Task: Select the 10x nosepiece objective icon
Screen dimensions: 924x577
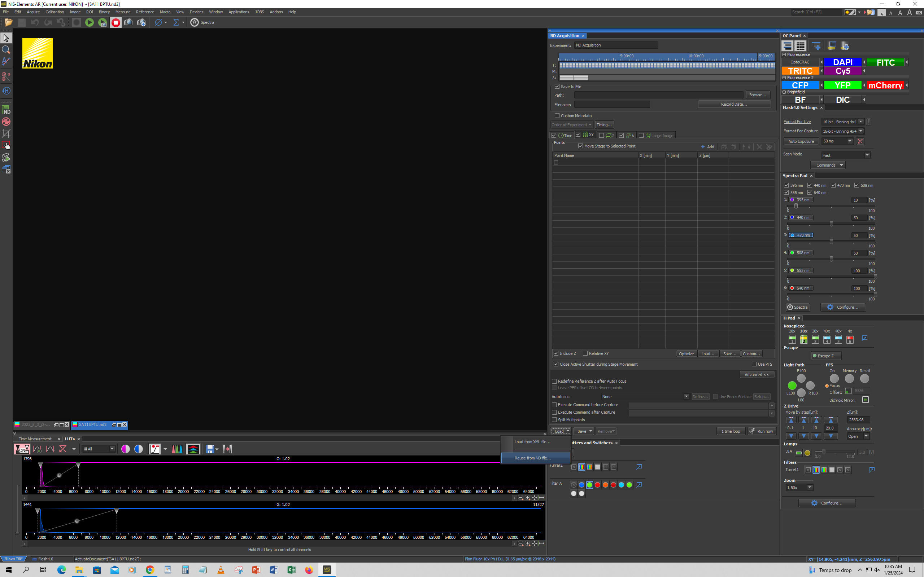Action: click(803, 339)
